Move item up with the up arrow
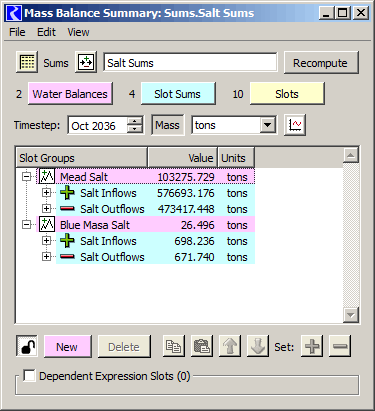Viewport: 375px width, 411px height. tap(230, 346)
